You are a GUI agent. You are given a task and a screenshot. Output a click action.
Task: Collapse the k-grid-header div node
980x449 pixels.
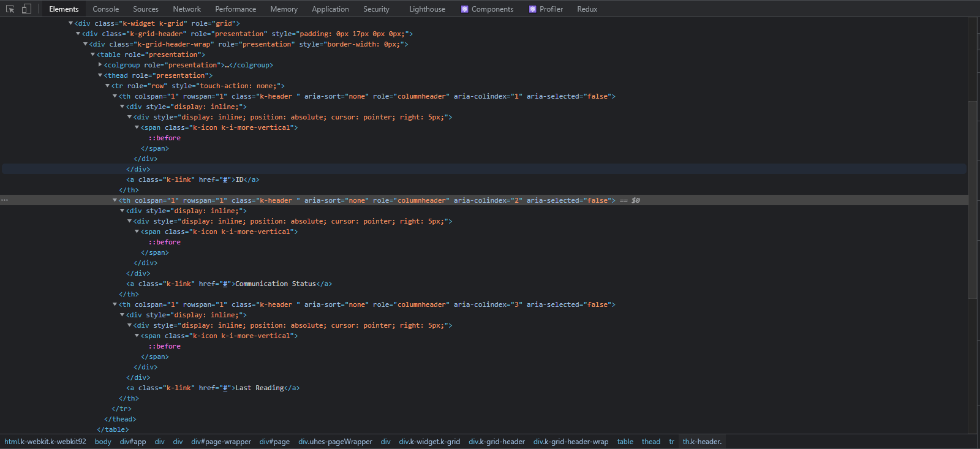[x=78, y=34]
